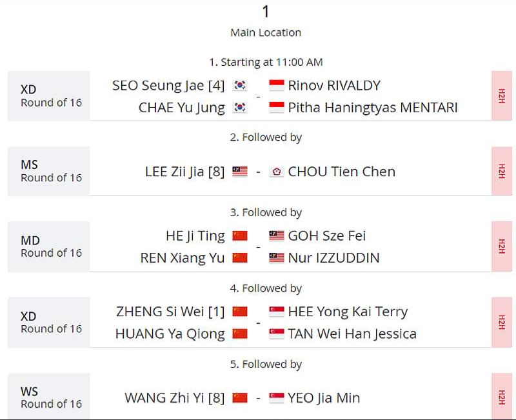516x420 pixels.
Task: Click the Main Location court heading
Action: coord(266,33)
